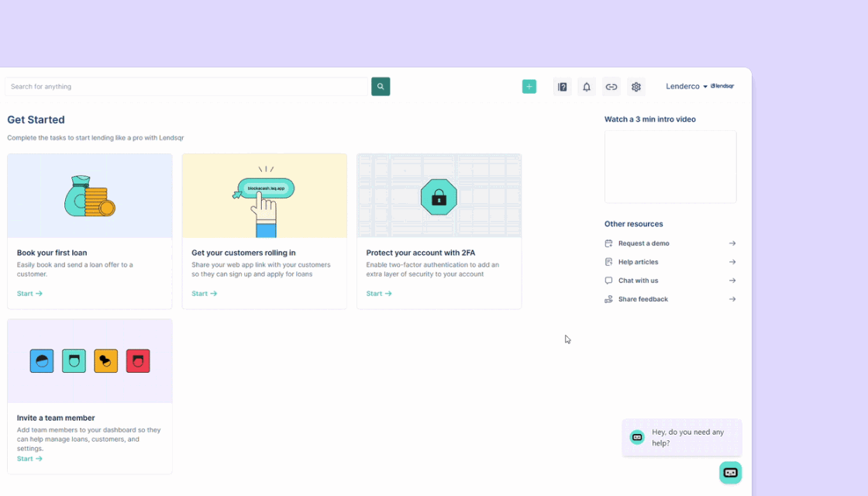Click the green search magnifier button
868x496 pixels.
click(381, 87)
